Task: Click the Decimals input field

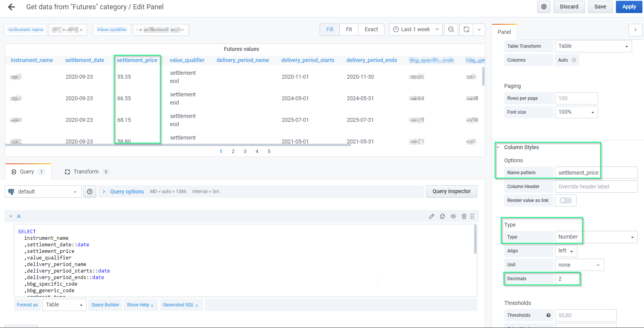Action: [567, 279]
